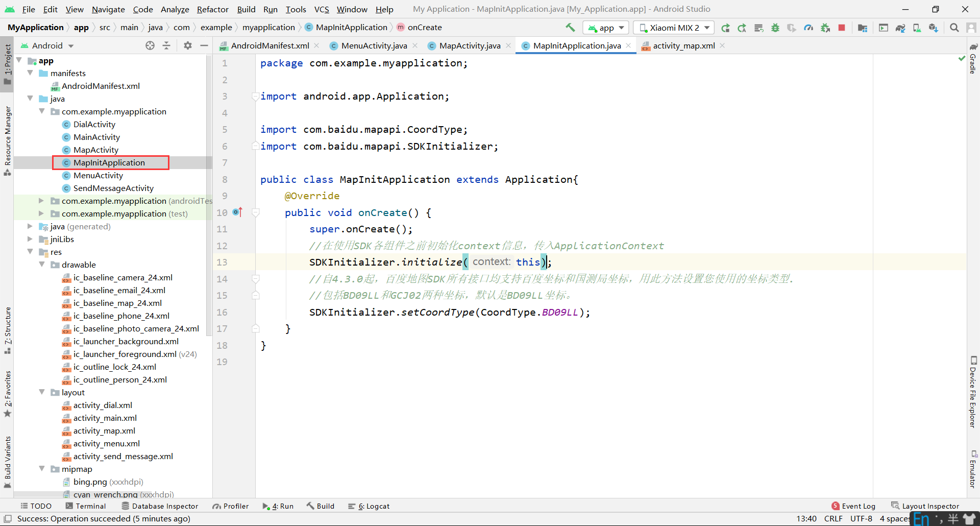Select opened file using the crosshair icon
Viewport: 980px width, 526px height.
(150, 45)
